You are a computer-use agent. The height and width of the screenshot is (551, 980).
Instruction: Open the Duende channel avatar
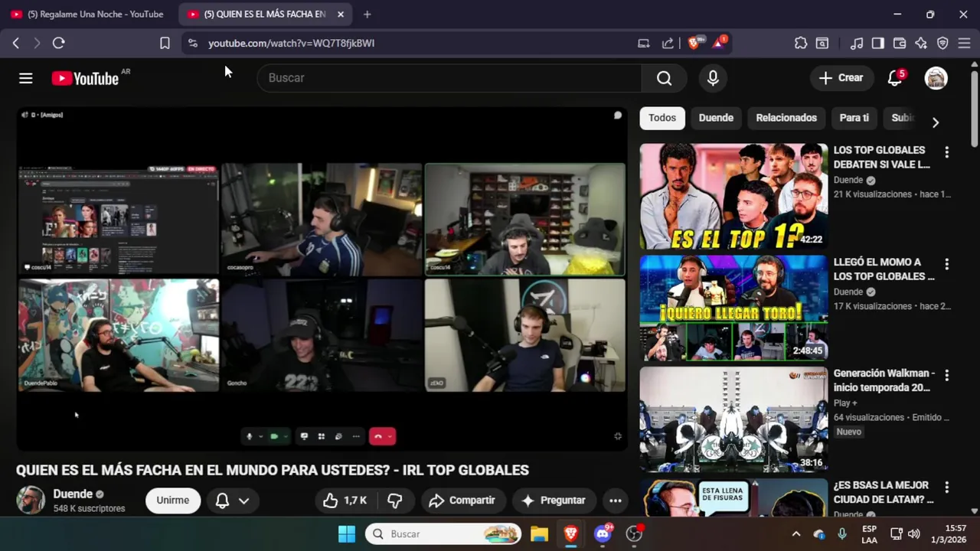coord(31,500)
